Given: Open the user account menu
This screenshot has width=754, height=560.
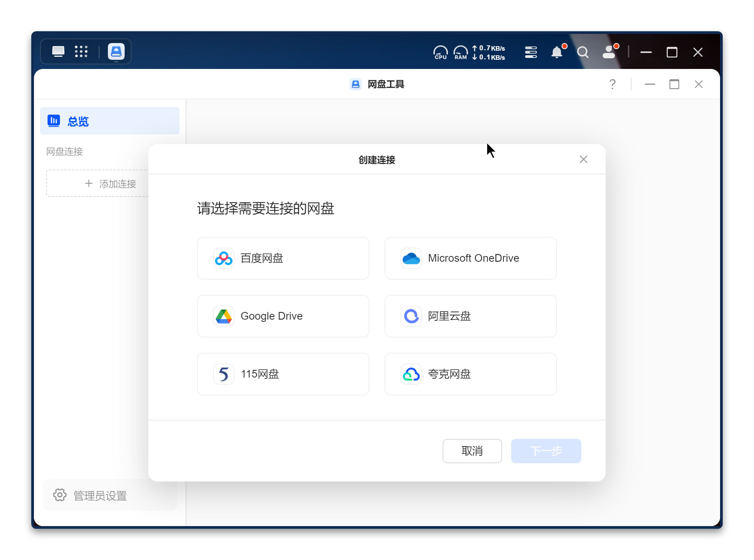Looking at the screenshot, I should (609, 52).
